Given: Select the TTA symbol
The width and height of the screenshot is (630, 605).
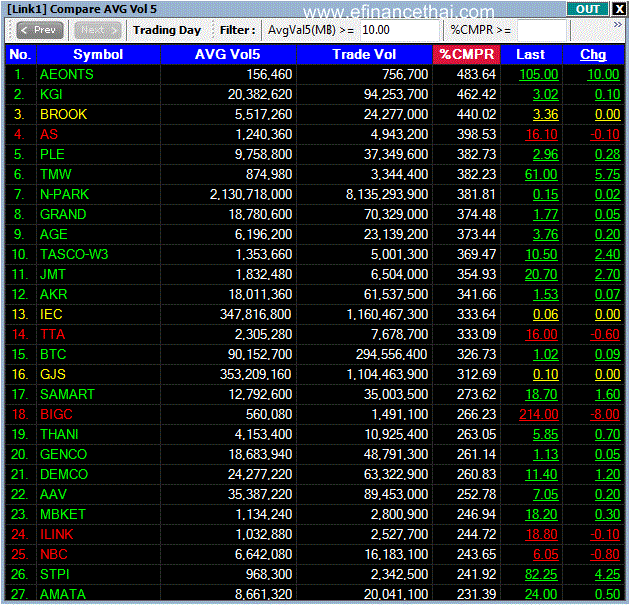Looking at the screenshot, I should [52, 334].
